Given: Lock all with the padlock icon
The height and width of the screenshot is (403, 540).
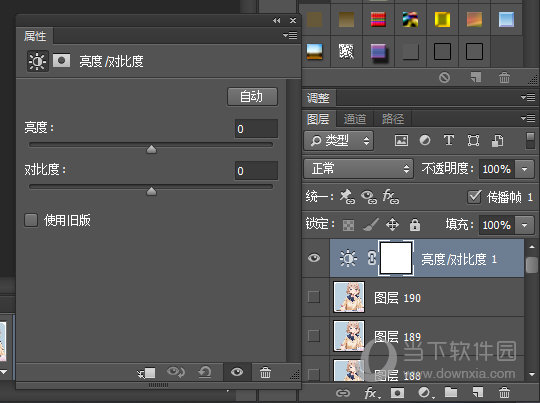Looking at the screenshot, I should click(x=415, y=225).
